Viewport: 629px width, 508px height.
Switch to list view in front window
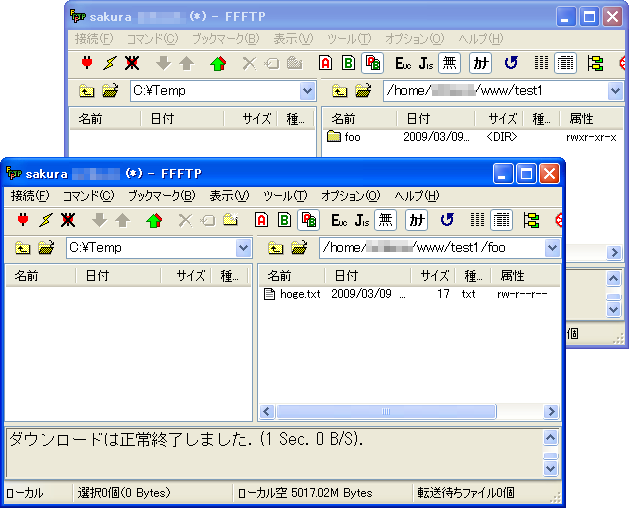point(477,220)
